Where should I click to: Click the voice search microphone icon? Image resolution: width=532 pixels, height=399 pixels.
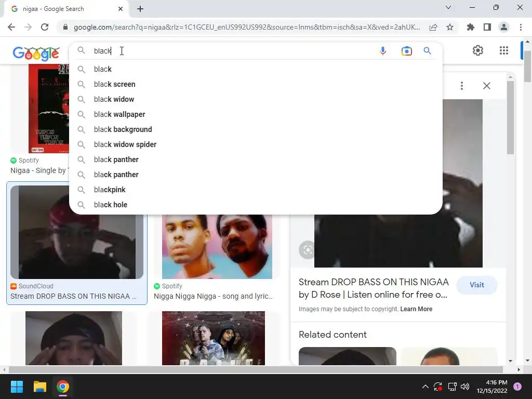tap(383, 51)
